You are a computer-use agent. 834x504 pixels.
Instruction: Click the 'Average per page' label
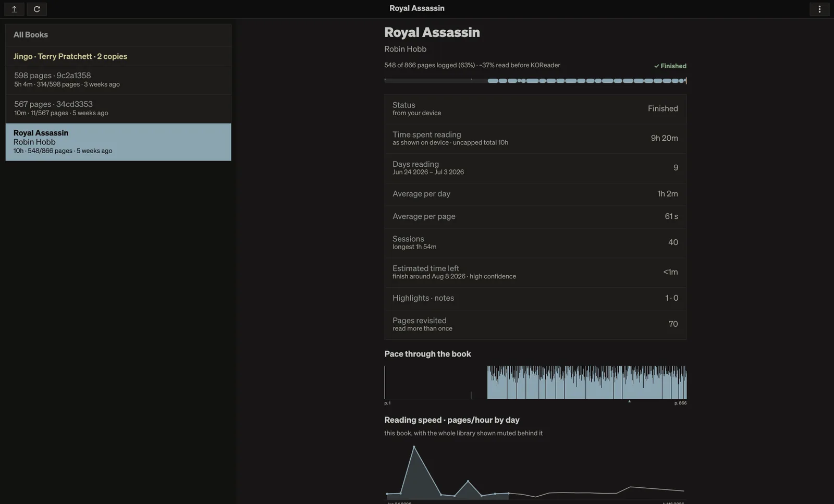click(x=424, y=216)
